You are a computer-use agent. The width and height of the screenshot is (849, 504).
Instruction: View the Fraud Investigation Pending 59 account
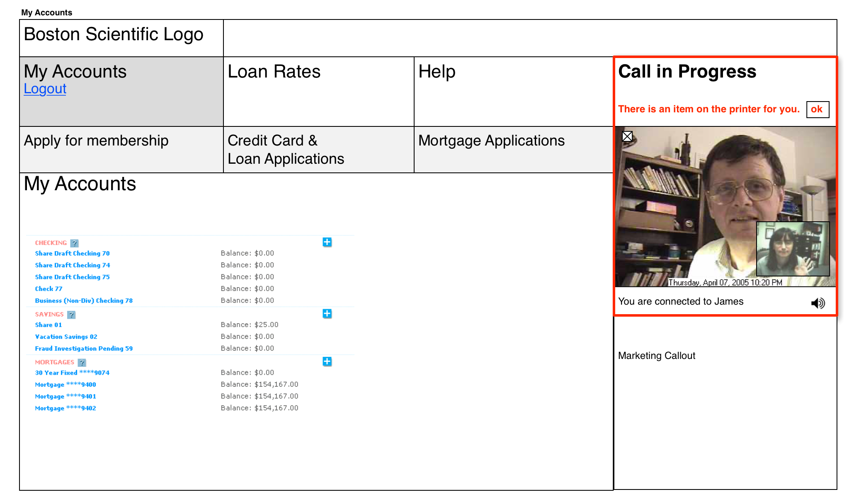tap(84, 348)
